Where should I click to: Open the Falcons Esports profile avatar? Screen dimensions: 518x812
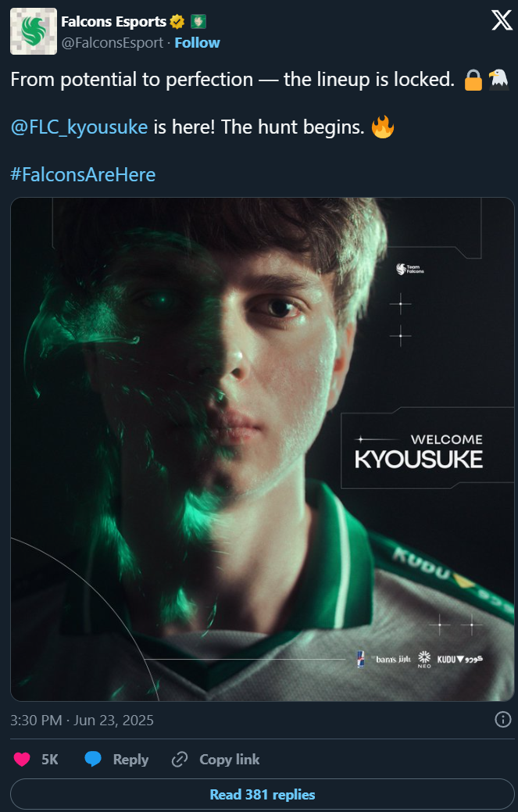(34, 31)
